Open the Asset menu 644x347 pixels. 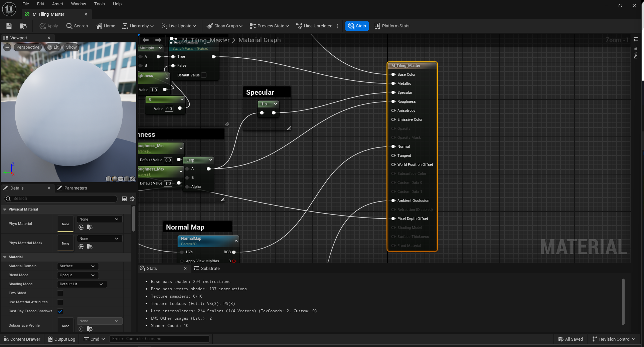(57, 4)
